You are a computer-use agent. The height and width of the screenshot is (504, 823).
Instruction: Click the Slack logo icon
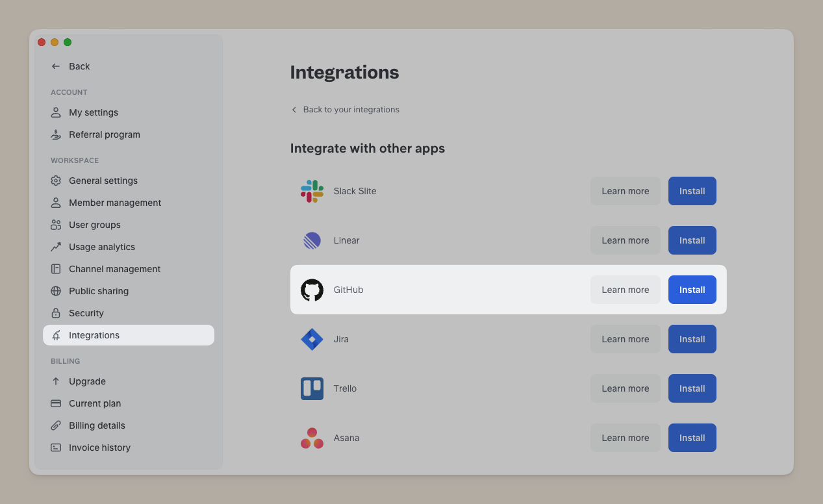pyautogui.click(x=312, y=191)
